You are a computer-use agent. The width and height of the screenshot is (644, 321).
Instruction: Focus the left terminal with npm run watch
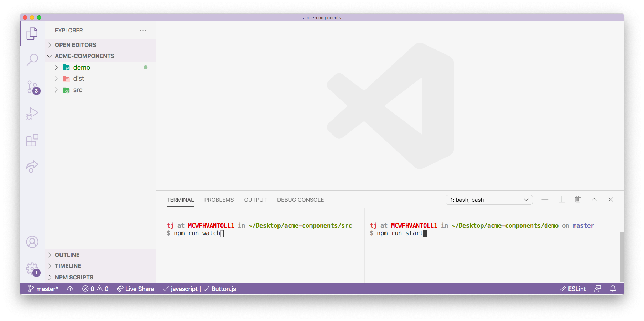coord(260,246)
